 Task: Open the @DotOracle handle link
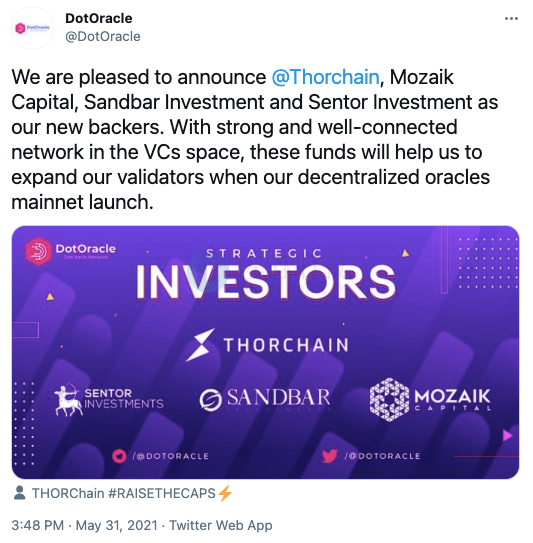[x=103, y=36]
